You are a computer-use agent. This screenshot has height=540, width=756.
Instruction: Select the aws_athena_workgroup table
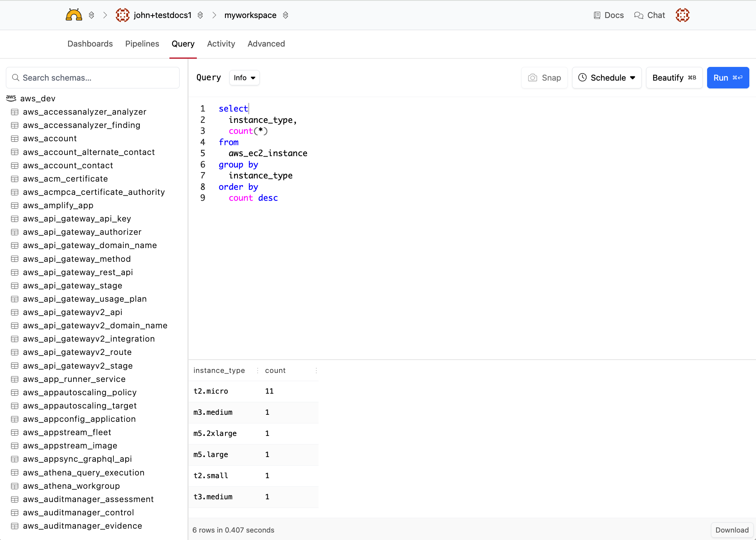click(71, 486)
